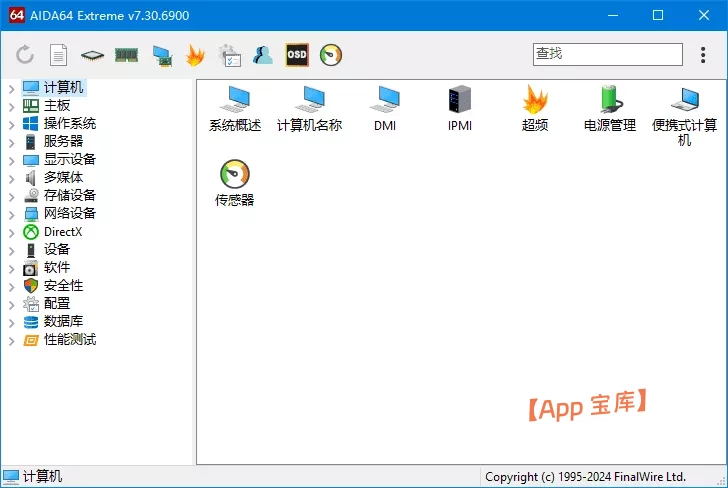Click the AIDA64 logo in title bar
This screenshot has height=488, width=728.
17,15
